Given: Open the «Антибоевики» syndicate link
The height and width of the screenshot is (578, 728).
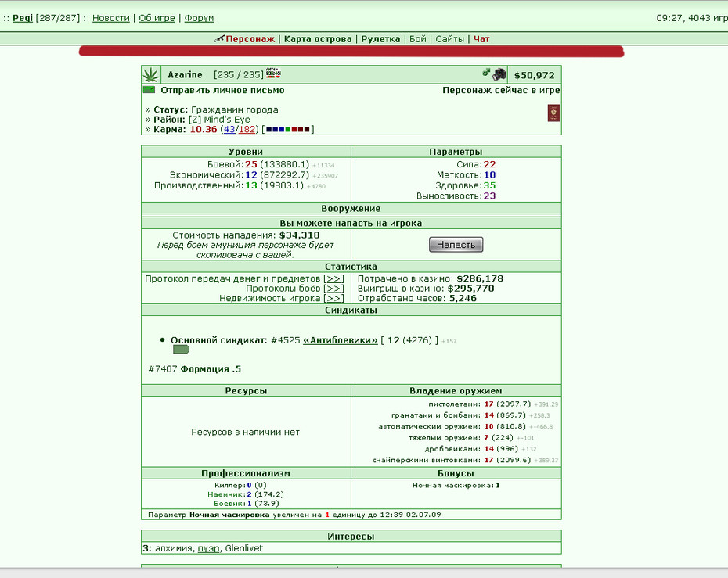Looking at the screenshot, I should [341, 340].
